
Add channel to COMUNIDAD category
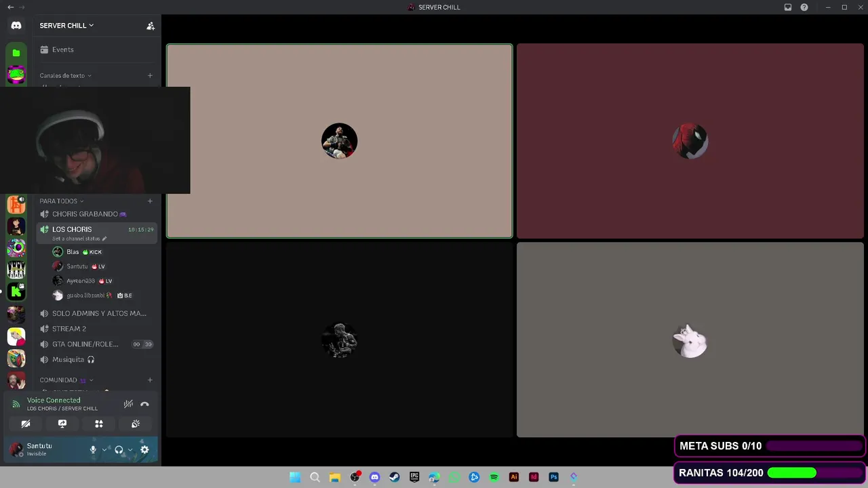coord(150,380)
